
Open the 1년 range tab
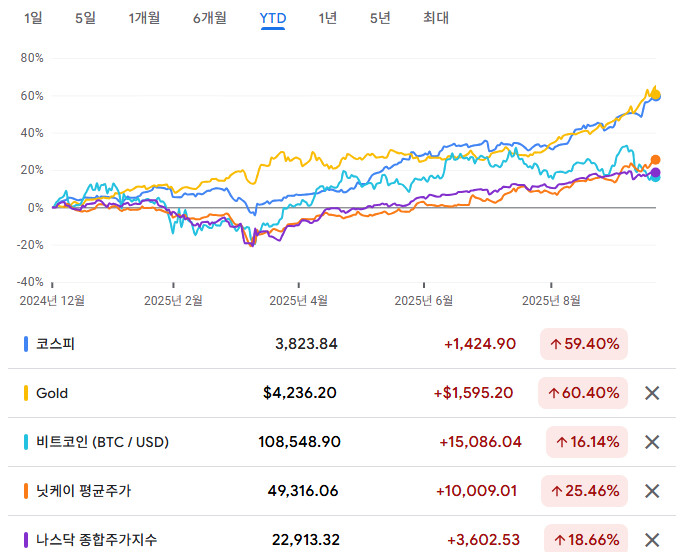click(x=328, y=17)
